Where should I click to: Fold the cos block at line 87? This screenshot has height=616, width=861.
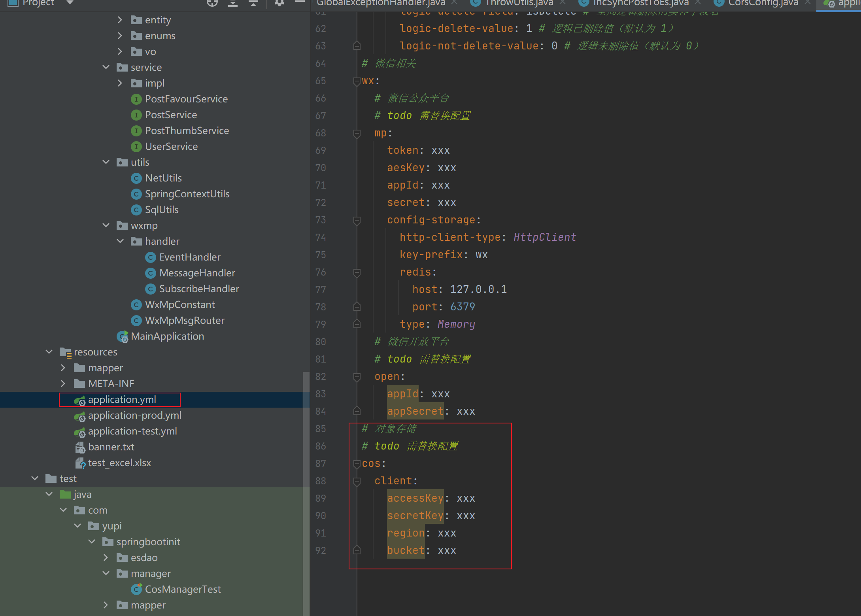[357, 464]
